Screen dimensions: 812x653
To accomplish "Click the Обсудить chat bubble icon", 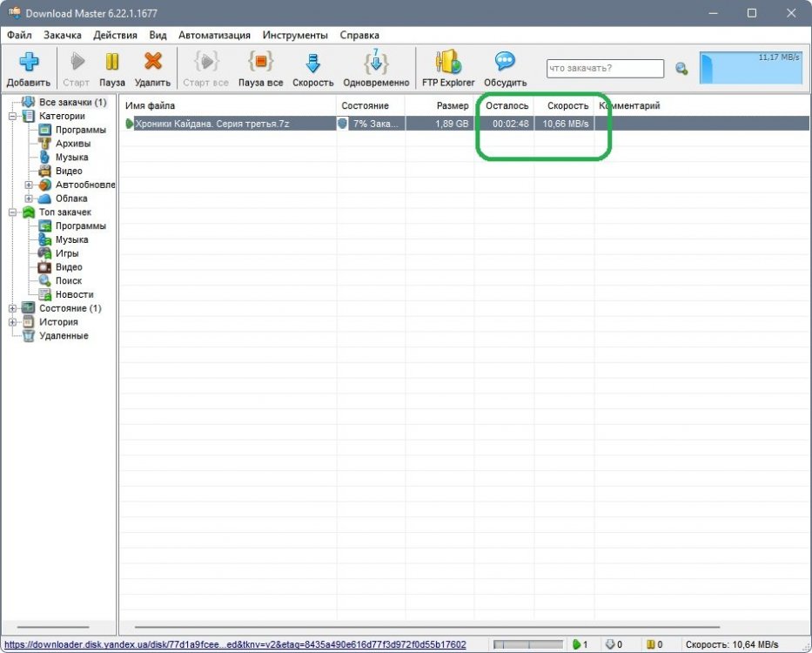I will 505,63.
